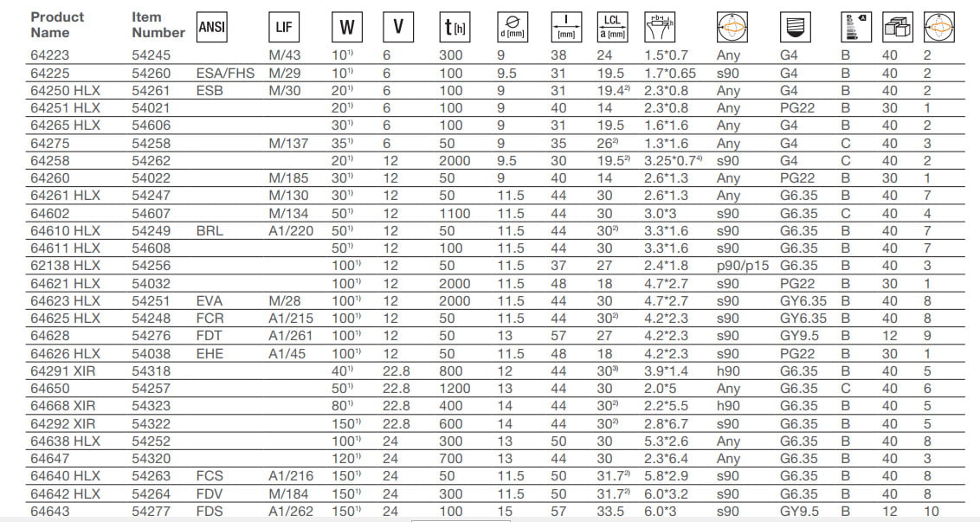
Task: Click the ANSI code header icon
Action: [212, 27]
